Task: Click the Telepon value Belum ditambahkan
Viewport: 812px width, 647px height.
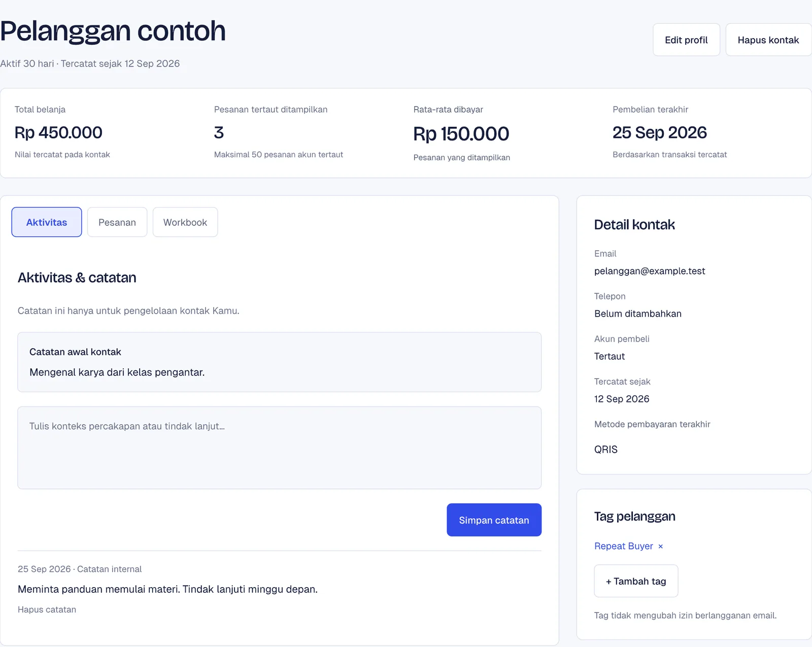Action: point(638,314)
